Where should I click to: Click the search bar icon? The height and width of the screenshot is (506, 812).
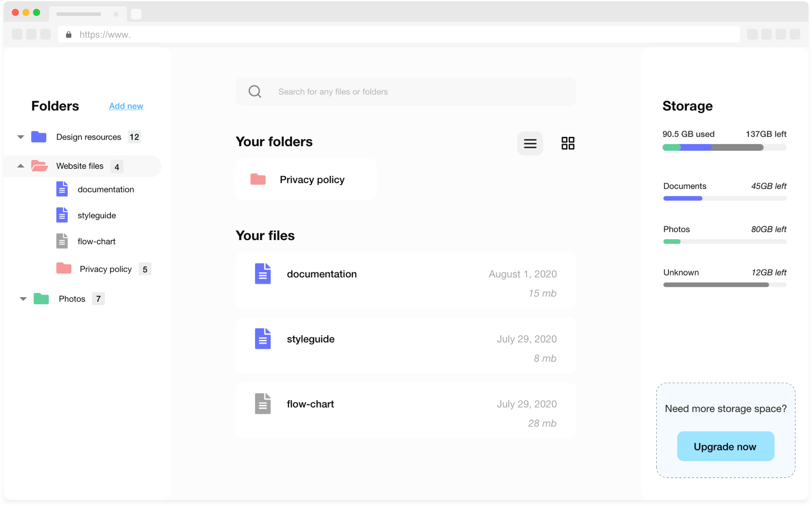(255, 91)
